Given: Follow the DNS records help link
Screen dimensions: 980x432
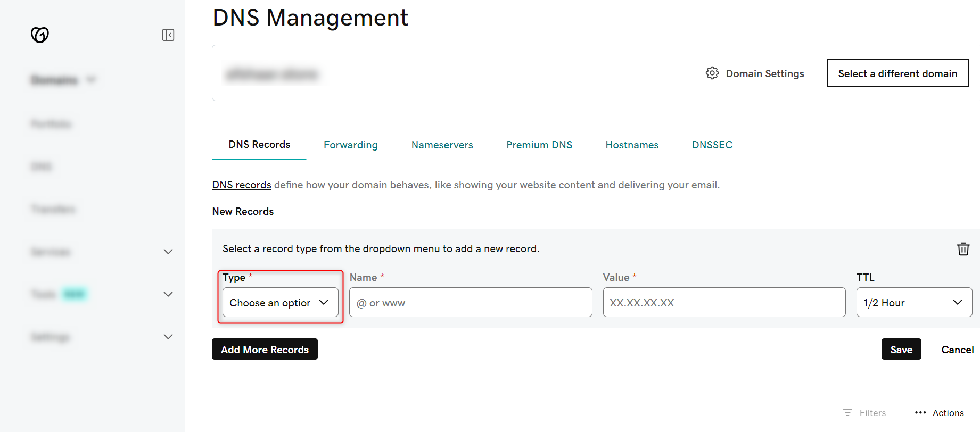Looking at the screenshot, I should point(242,185).
